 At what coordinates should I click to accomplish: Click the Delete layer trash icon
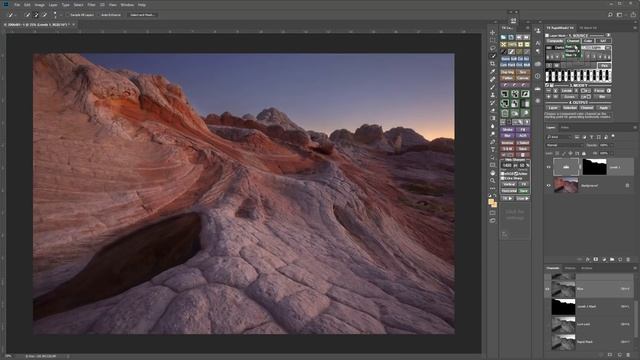628,260
